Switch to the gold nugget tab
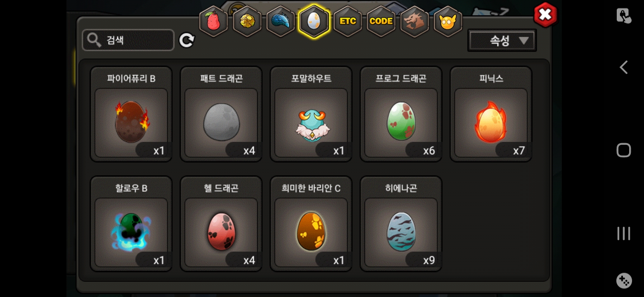Image resolution: width=644 pixels, height=297 pixels. tap(247, 22)
